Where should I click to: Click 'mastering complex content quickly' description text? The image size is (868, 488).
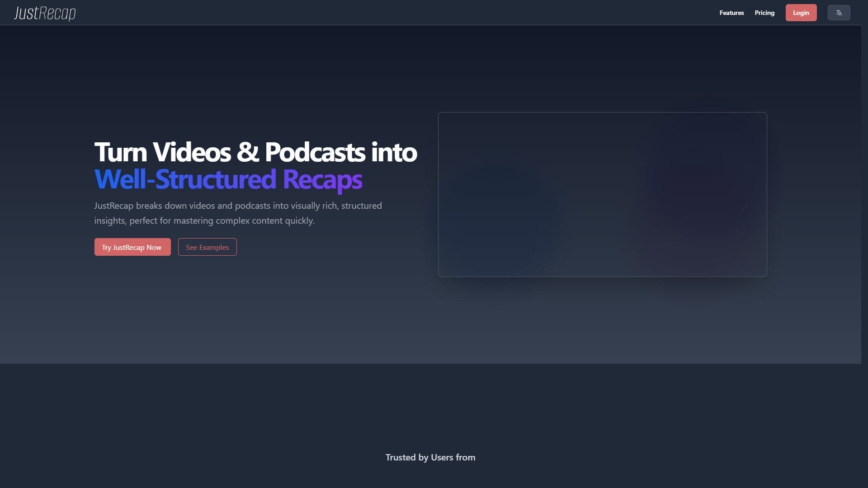click(x=244, y=221)
